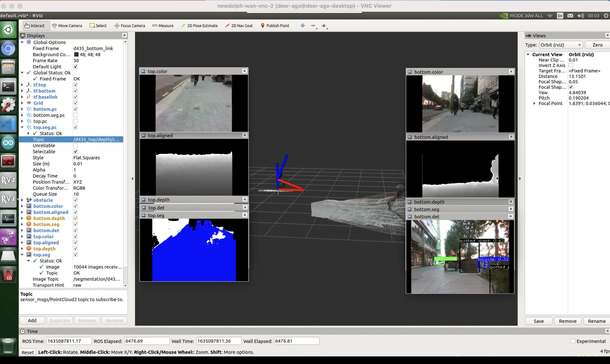Check the Experimental checkbox
The image size is (610, 364).
(573, 341)
